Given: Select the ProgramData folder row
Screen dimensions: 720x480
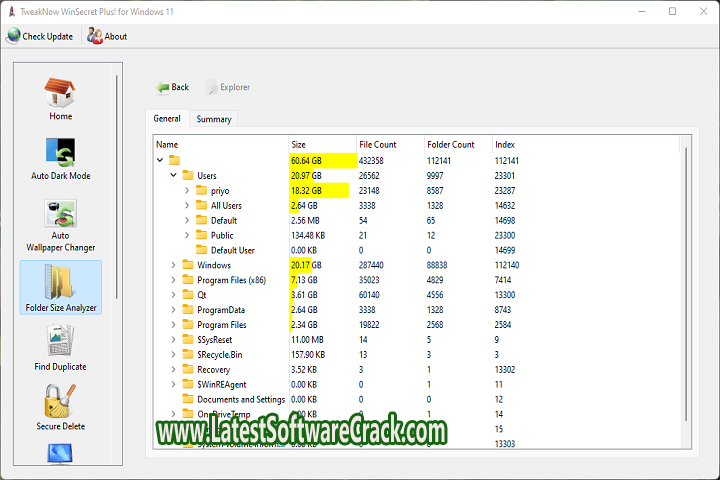Looking at the screenshot, I should coord(220,310).
